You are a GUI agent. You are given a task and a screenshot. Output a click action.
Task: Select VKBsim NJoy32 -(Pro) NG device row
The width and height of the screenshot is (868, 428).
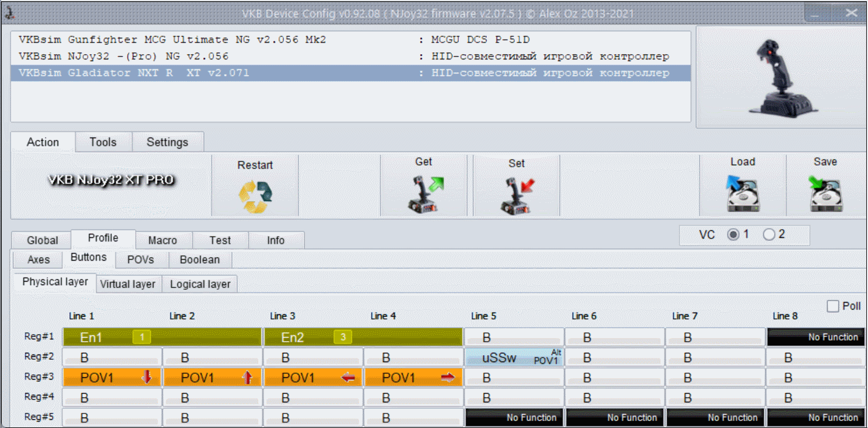350,57
